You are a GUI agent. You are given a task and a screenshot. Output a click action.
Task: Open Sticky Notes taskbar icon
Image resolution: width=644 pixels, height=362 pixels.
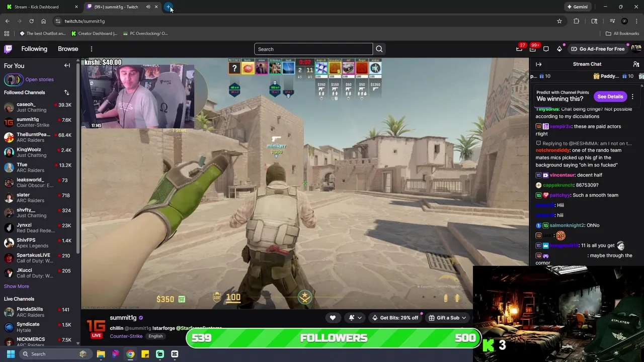point(145,354)
